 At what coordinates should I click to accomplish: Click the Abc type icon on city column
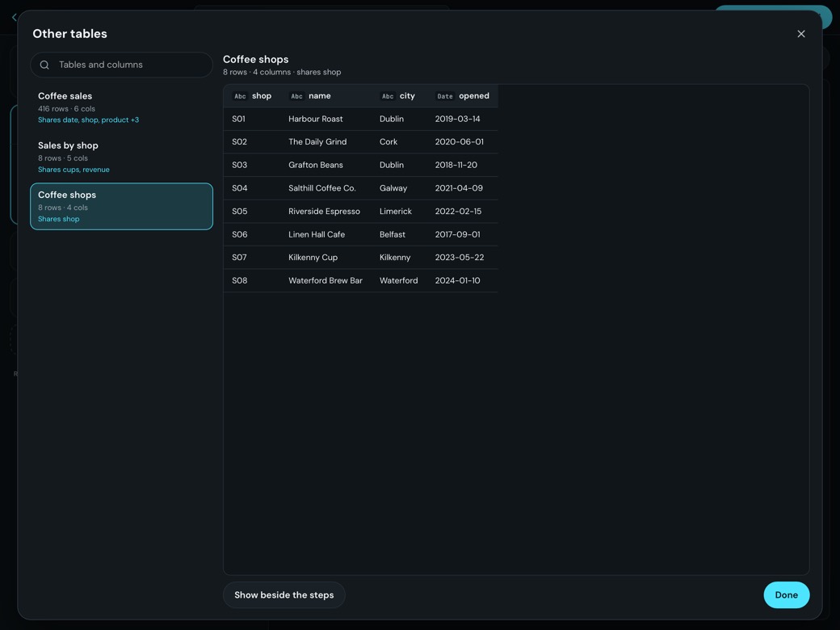pos(388,96)
